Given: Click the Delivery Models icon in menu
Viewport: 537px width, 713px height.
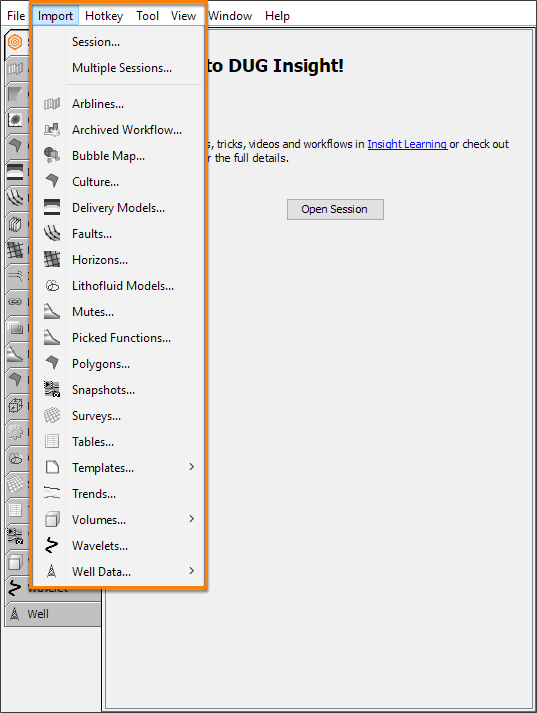Looking at the screenshot, I should coord(52,207).
